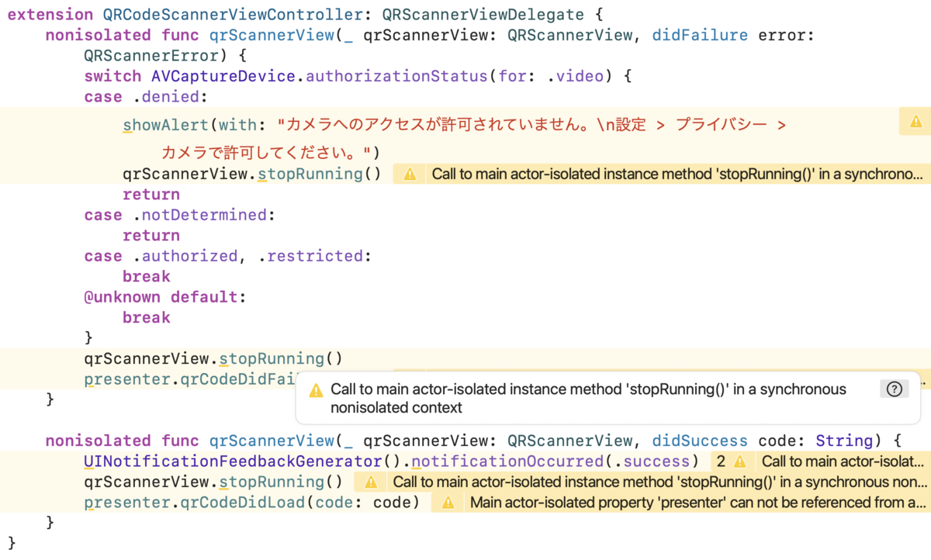Click the warning icon next to the 2 badge

pyautogui.click(x=739, y=461)
